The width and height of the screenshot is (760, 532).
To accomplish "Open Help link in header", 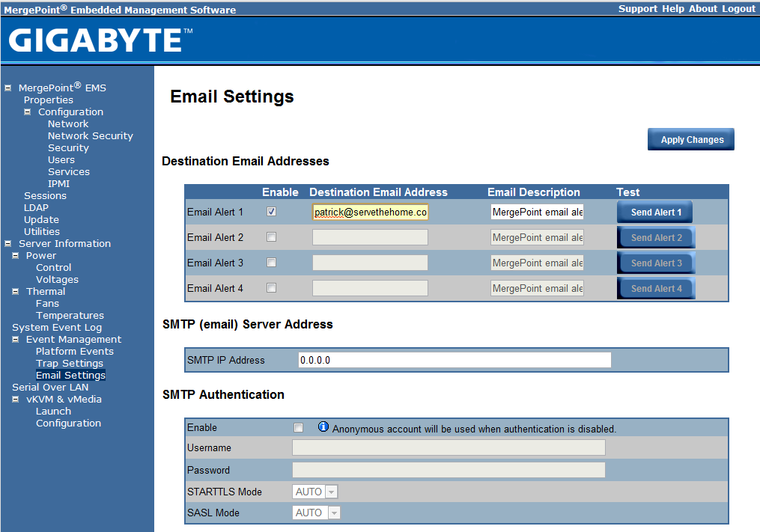I will (673, 9).
